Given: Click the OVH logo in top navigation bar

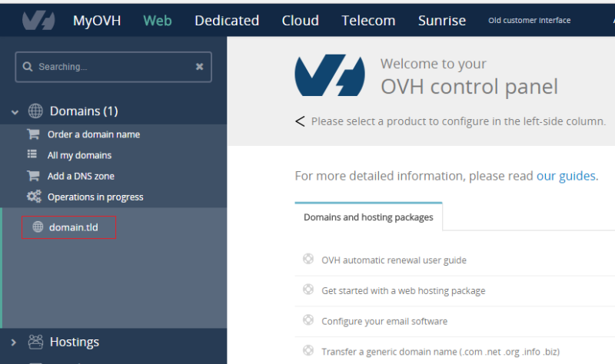Looking at the screenshot, I should [x=38, y=20].
